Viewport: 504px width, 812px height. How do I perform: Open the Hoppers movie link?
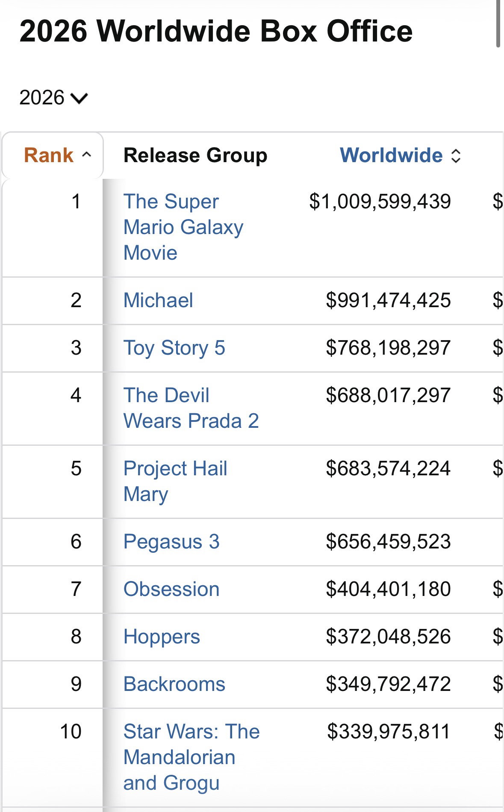[162, 637]
